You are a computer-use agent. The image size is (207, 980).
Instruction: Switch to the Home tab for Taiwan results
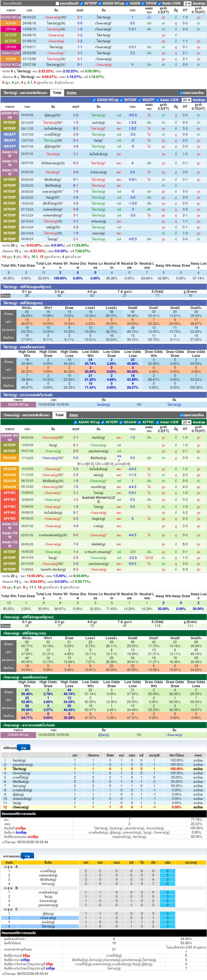[71, 93]
